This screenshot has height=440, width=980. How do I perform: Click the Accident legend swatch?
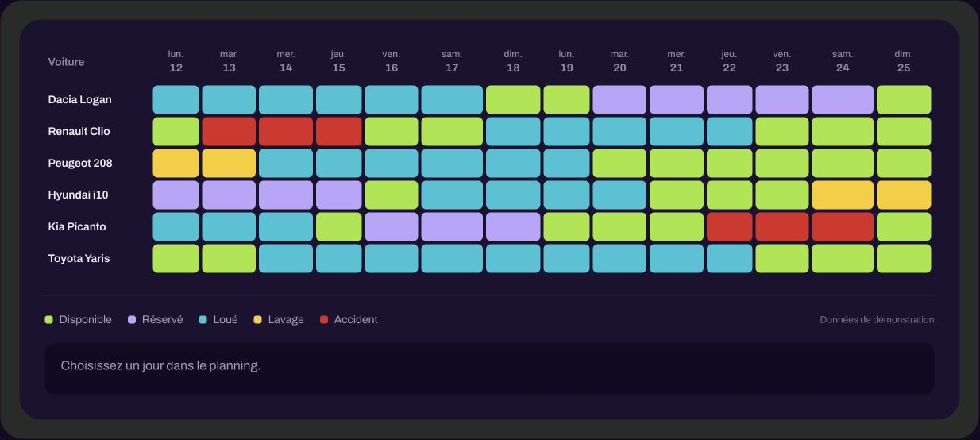point(323,320)
